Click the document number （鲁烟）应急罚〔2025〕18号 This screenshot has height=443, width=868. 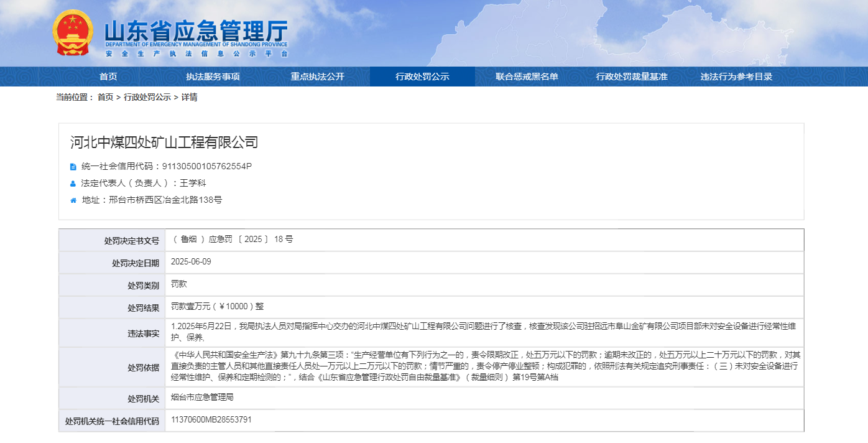(233, 240)
